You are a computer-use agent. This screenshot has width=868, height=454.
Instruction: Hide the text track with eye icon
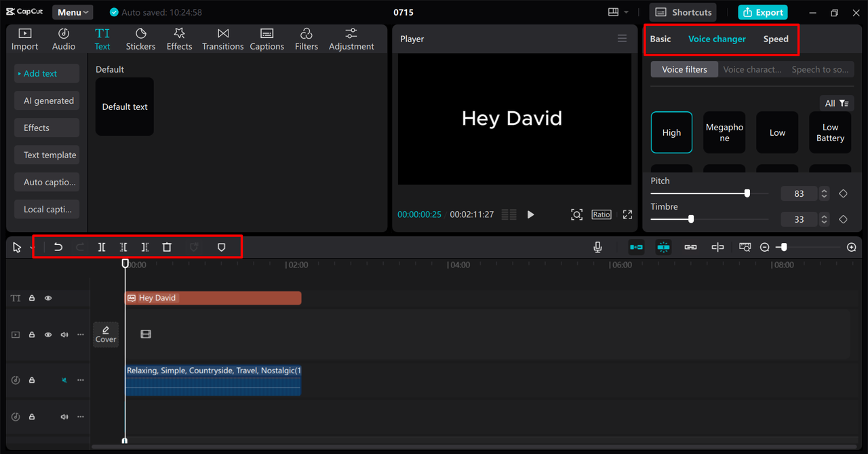point(48,298)
